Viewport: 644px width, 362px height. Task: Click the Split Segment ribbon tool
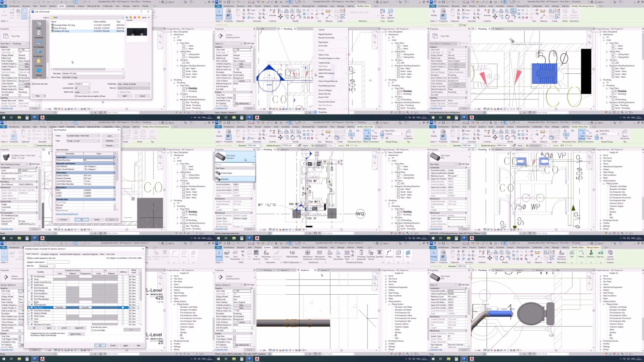click(x=390, y=13)
